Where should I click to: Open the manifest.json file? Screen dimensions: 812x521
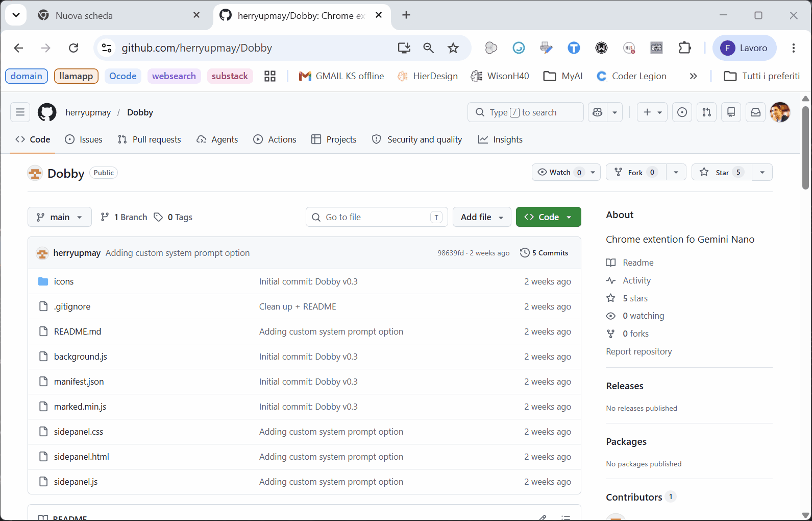[x=79, y=382]
